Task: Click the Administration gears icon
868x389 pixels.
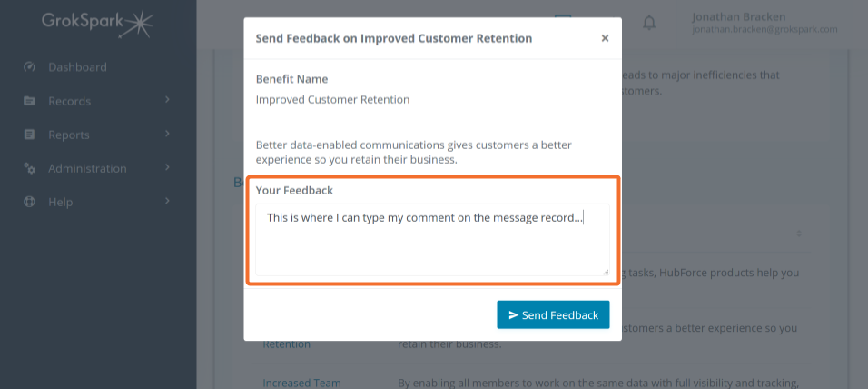Action: [29, 168]
